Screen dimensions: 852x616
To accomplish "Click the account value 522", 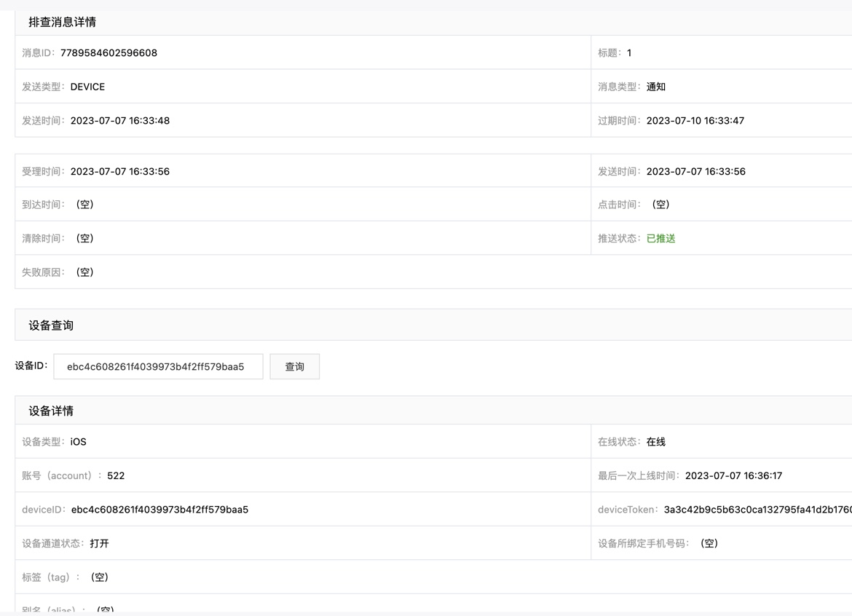I will tap(116, 476).
